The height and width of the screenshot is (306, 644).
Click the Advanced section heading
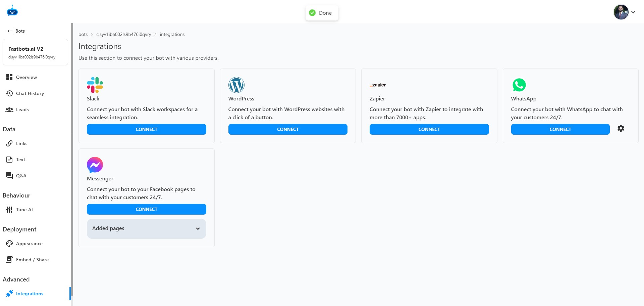(x=16, y=279)
